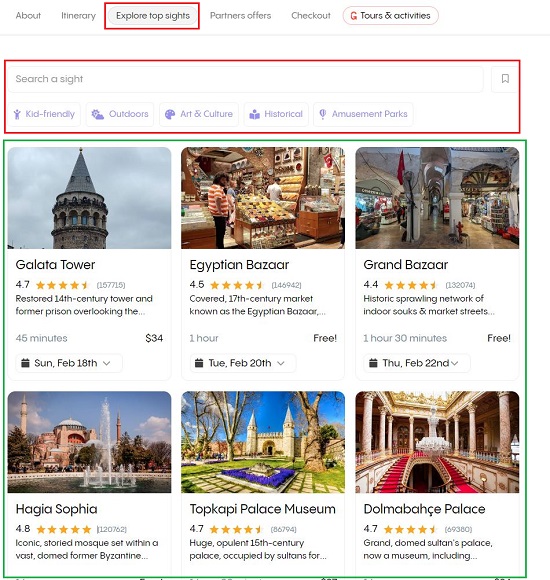Click the bookmark saved sights icon

click(x=505, y=79)
